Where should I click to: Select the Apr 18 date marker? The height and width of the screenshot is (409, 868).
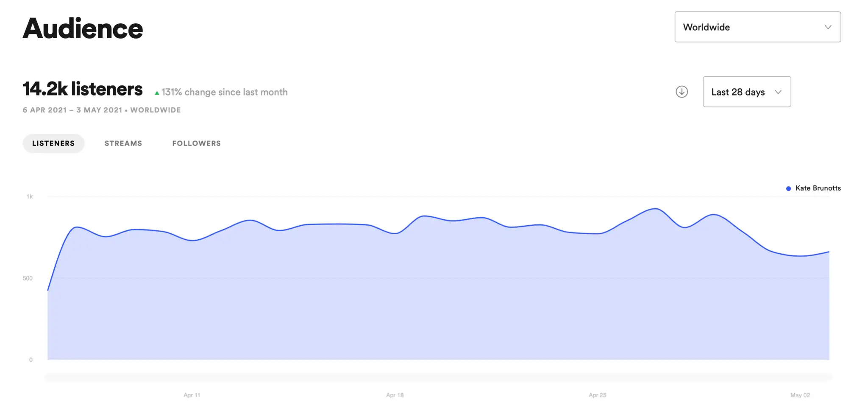click(395, 395)
